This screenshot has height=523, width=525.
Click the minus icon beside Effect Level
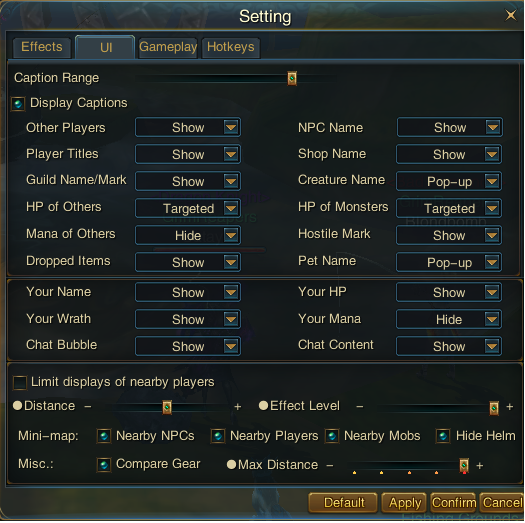(360, 407)
